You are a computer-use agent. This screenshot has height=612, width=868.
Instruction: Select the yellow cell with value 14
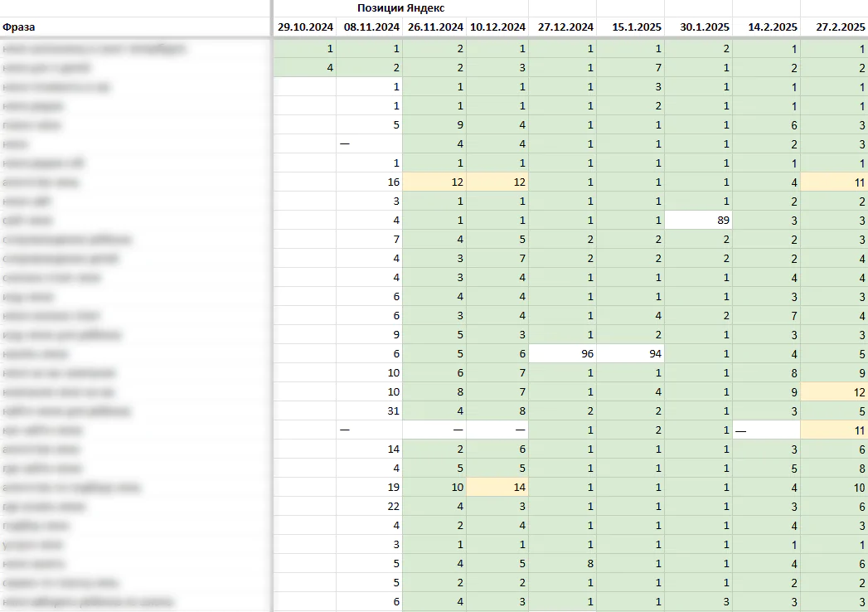tap(497, 488)
